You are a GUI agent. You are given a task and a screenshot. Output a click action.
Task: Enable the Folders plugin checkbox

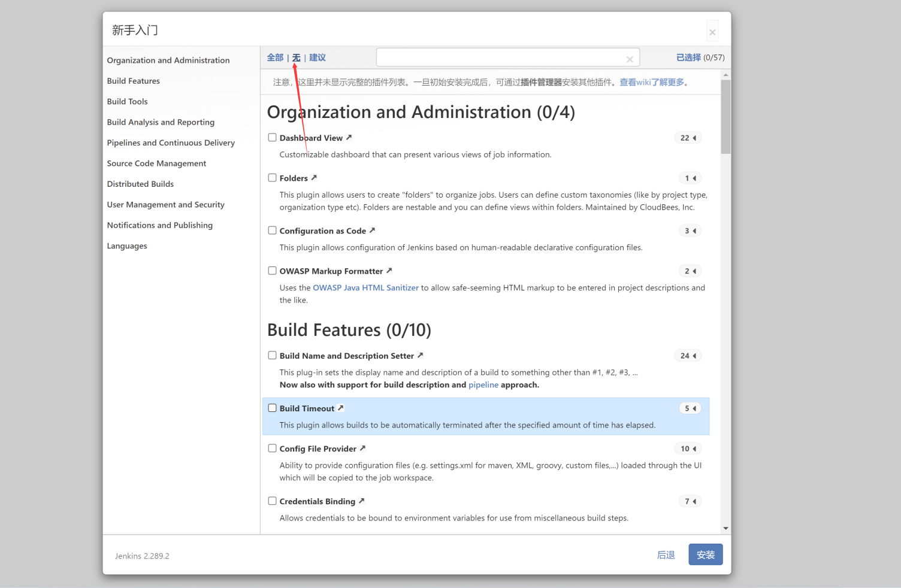(272, 178)
